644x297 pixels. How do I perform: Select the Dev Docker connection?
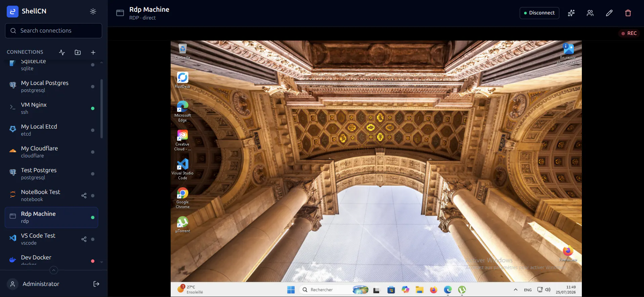[x=51, y=258]
